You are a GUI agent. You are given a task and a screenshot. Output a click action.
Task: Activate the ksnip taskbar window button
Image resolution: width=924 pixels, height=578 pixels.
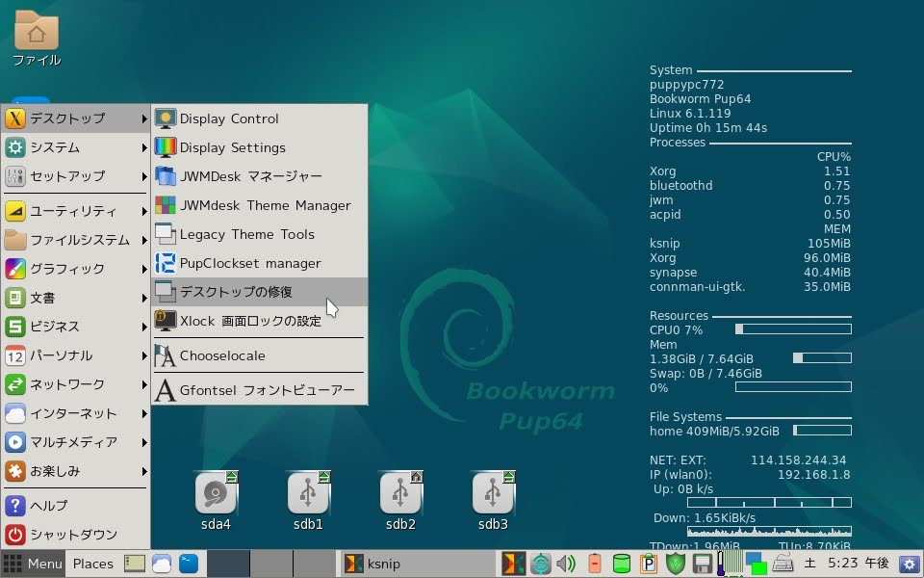click(x=417, y=564)
